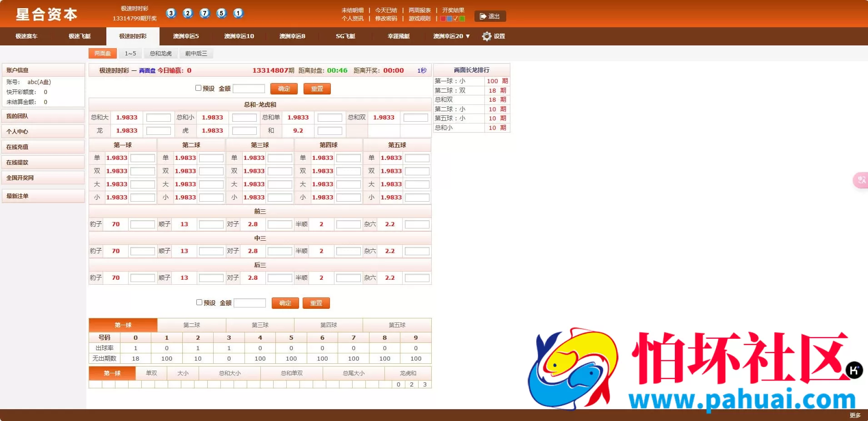
Task: Open settings via the gear icon
Action: [x=487, y=36]
